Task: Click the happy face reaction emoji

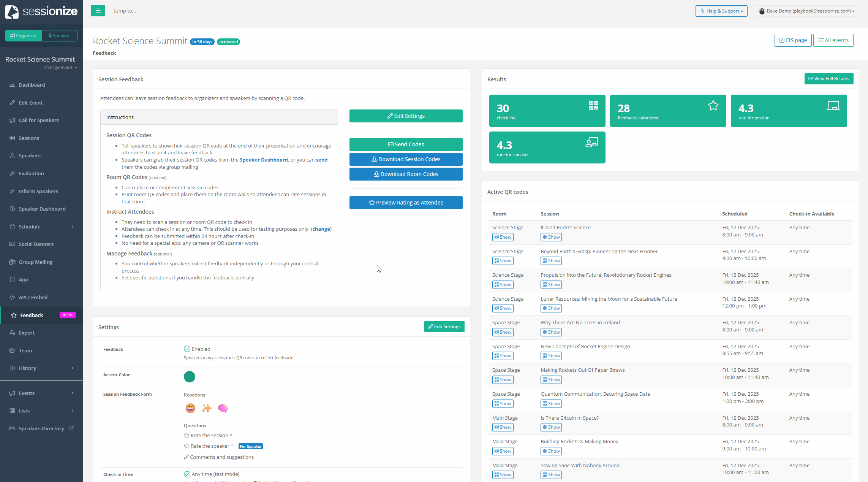Action: tap(190, 408)
